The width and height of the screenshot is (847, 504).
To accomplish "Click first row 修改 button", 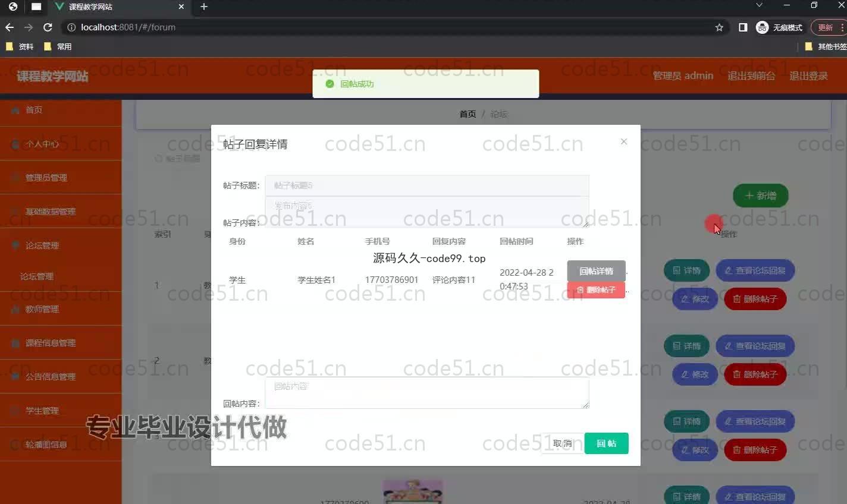I will (x=695, y=299).
